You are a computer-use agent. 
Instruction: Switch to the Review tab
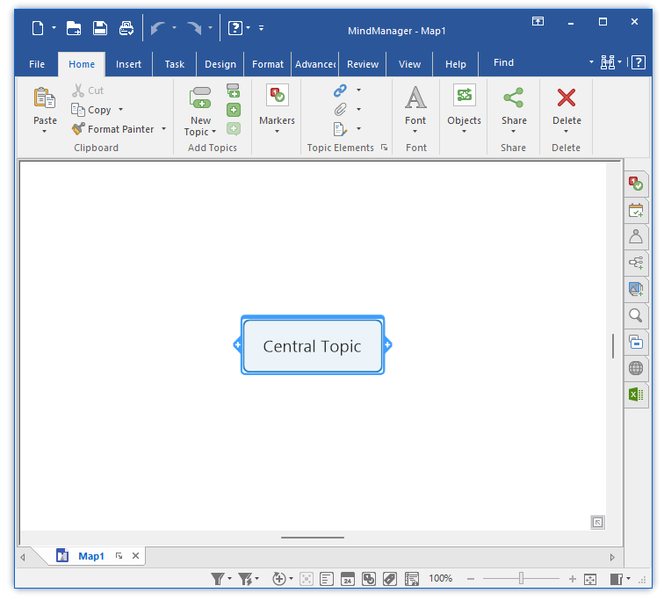tap(362, 64)
